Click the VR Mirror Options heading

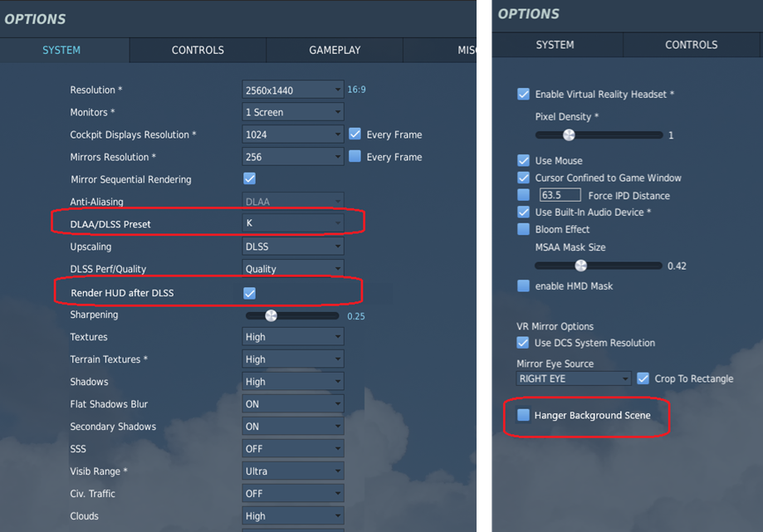tap(555, 326)
